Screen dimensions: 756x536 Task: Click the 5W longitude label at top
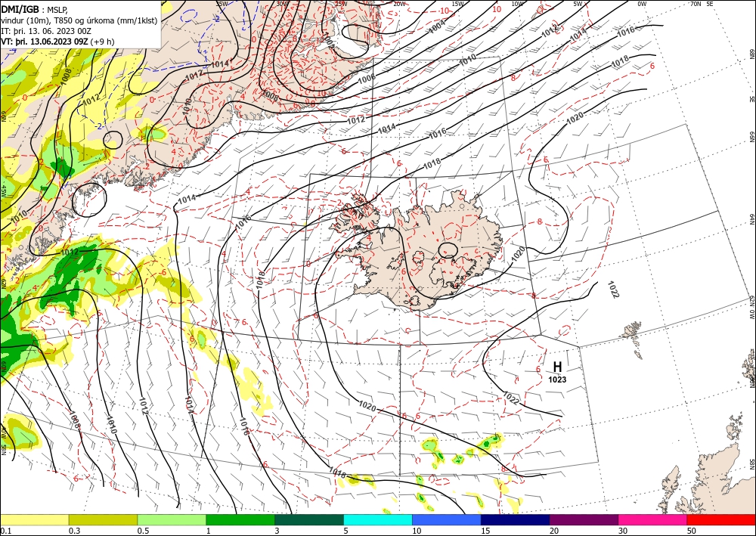point(577,4)
